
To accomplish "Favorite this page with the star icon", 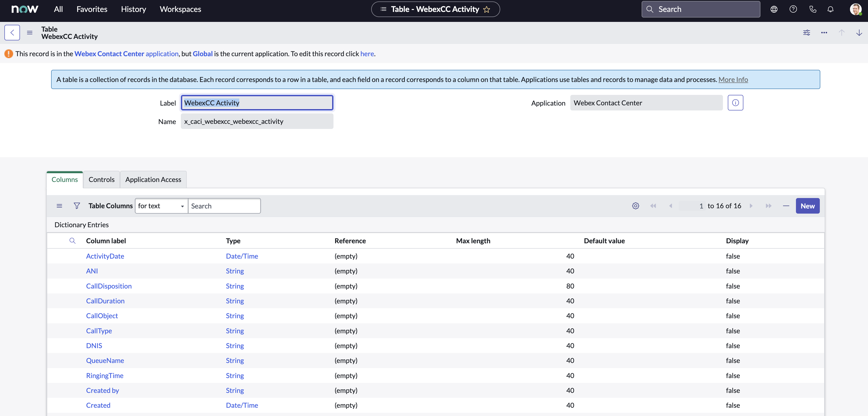I will [x=486, y=9].
